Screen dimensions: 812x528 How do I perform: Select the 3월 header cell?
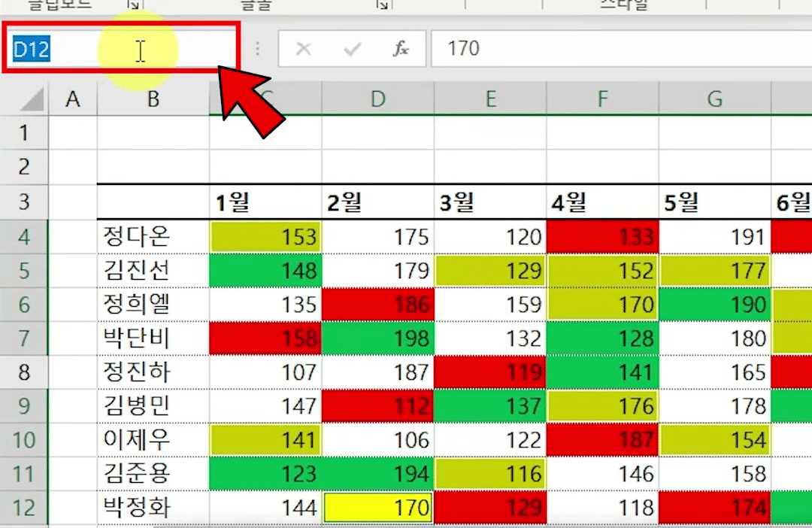coord(490,202)
